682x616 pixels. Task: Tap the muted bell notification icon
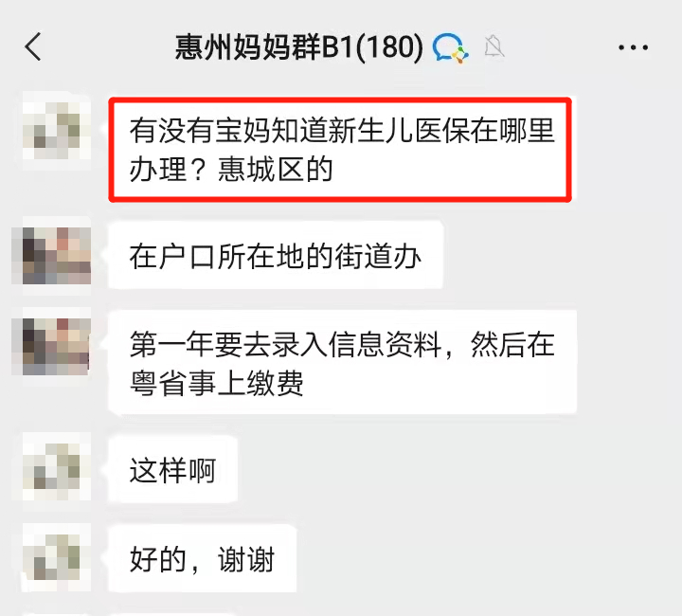click(494, 47)
